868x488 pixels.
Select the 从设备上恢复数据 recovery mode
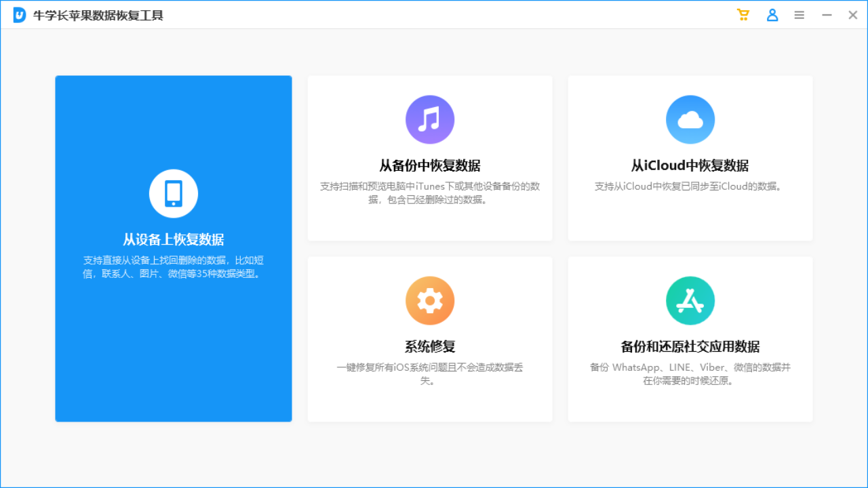pos(173,237)
